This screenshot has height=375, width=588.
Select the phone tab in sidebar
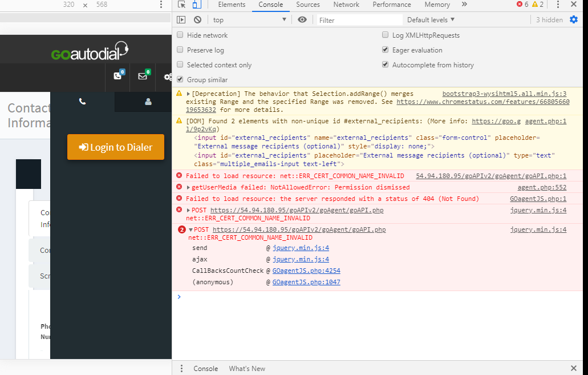pyautogui.click(x=83, y=102)
